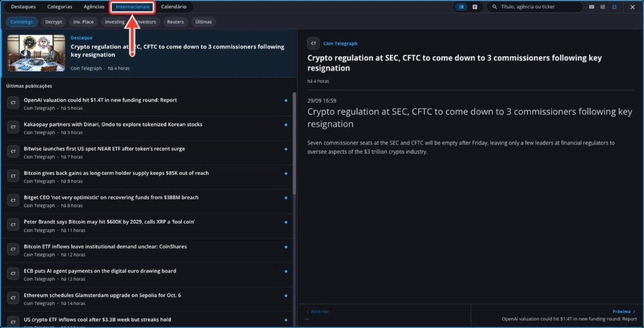Image resolution: width=644 pixels, height=328 pixels.
Task: Filter news by Inv. Place source
Action: click(84, 22)
